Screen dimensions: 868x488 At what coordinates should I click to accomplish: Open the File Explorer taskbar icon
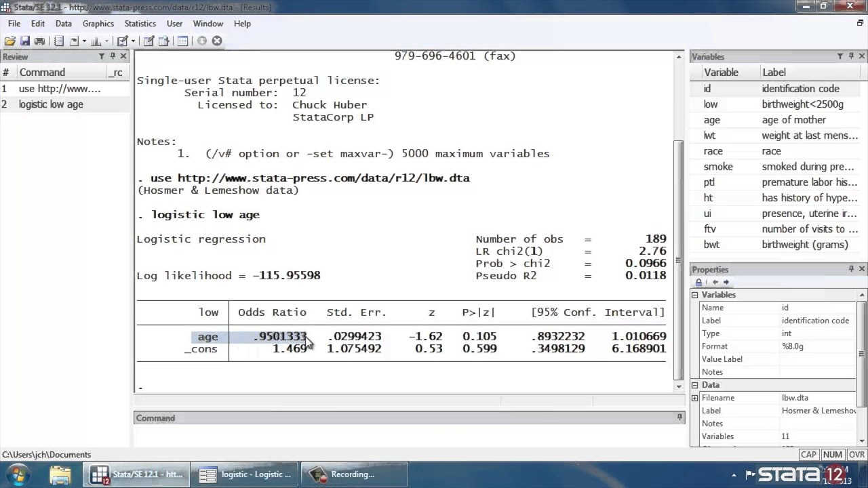(x=60, y=474)
